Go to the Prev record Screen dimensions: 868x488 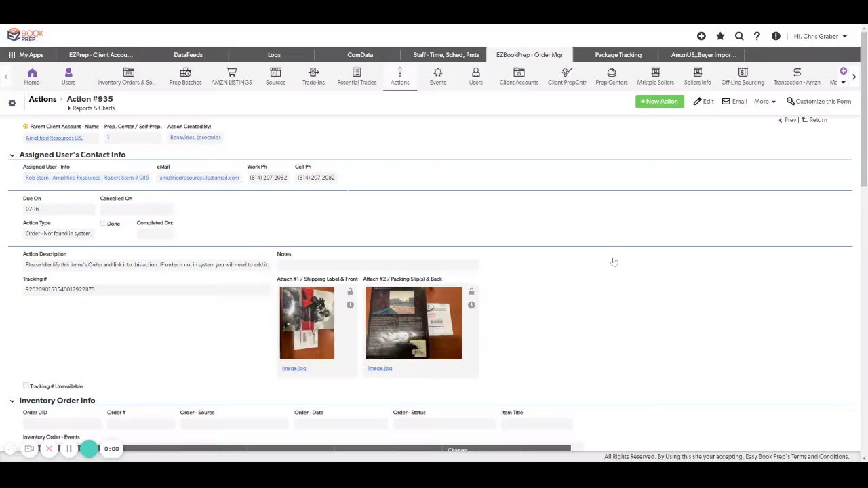pyautogui.click(x=787, y=120)
